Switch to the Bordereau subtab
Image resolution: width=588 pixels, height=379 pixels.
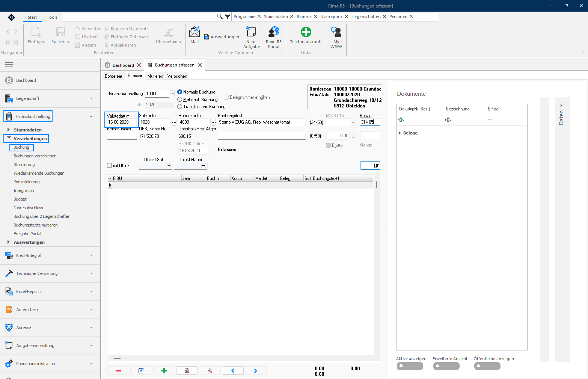[114, 76]
